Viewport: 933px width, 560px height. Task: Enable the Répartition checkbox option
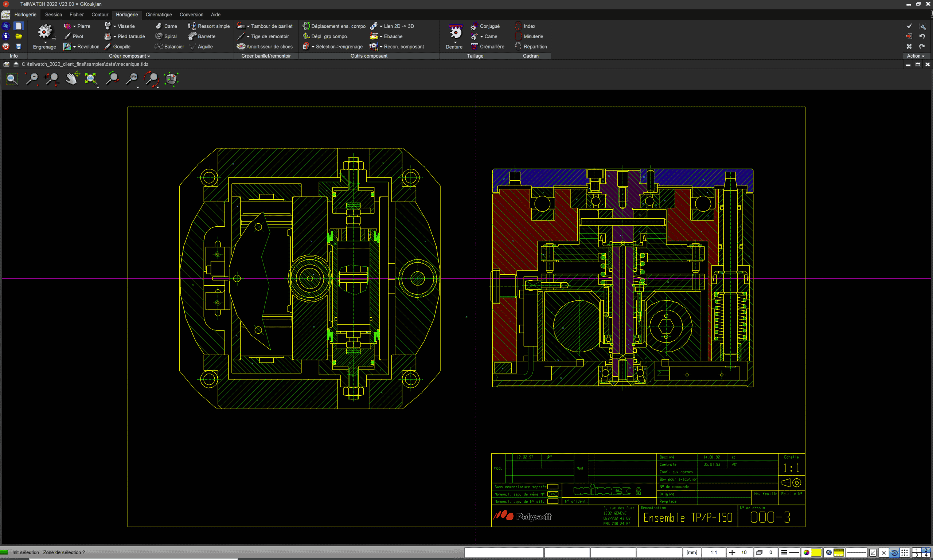click(x=534, y=46)
